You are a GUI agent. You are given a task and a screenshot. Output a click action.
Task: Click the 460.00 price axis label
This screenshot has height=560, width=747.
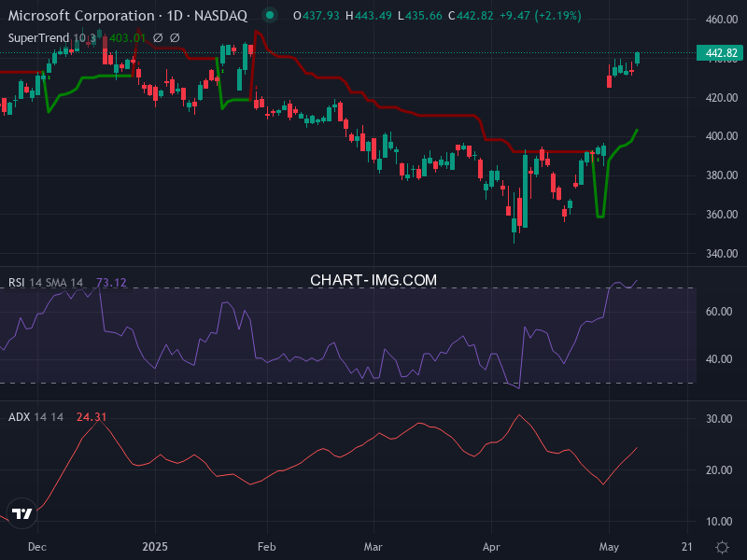(722, 19)
